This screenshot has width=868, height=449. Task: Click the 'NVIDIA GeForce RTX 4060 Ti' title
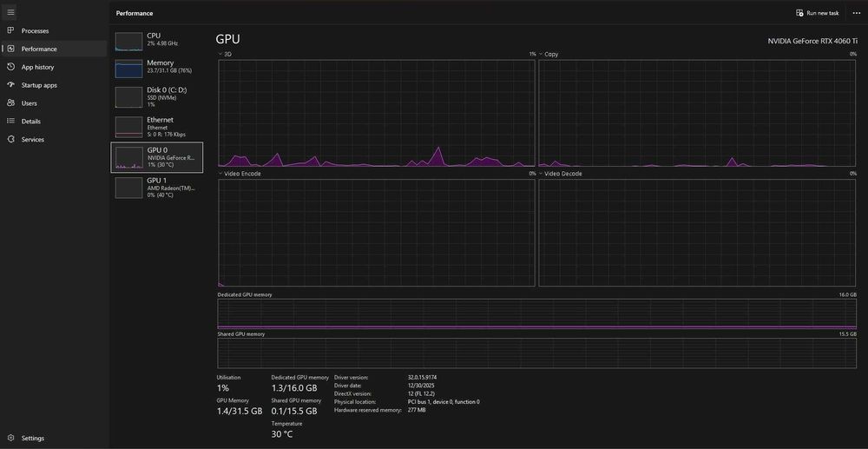[x=812, y=41]
